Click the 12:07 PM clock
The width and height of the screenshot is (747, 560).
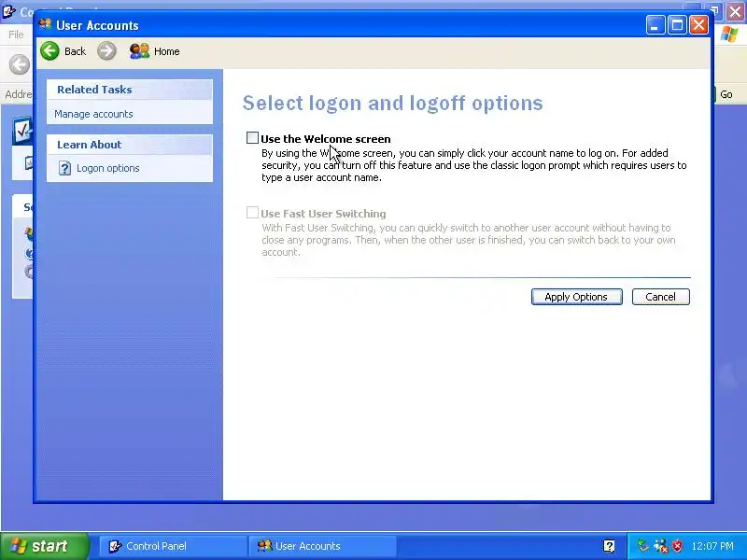(712, 546)
